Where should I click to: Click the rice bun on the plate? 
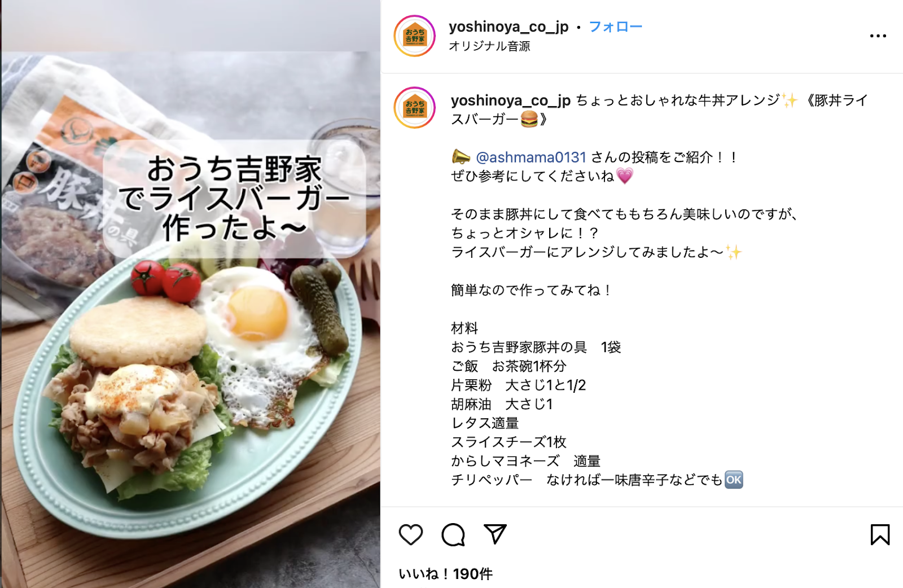138,331
